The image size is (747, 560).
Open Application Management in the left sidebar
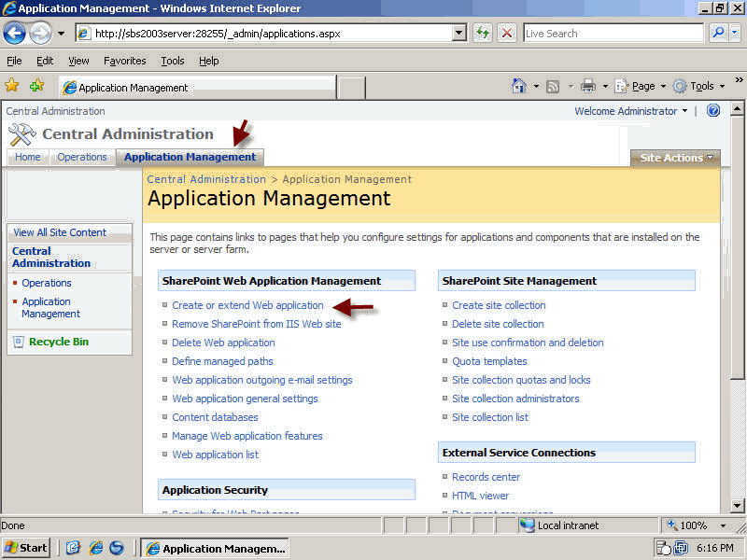pyautogui.click(x=51, y=308)
